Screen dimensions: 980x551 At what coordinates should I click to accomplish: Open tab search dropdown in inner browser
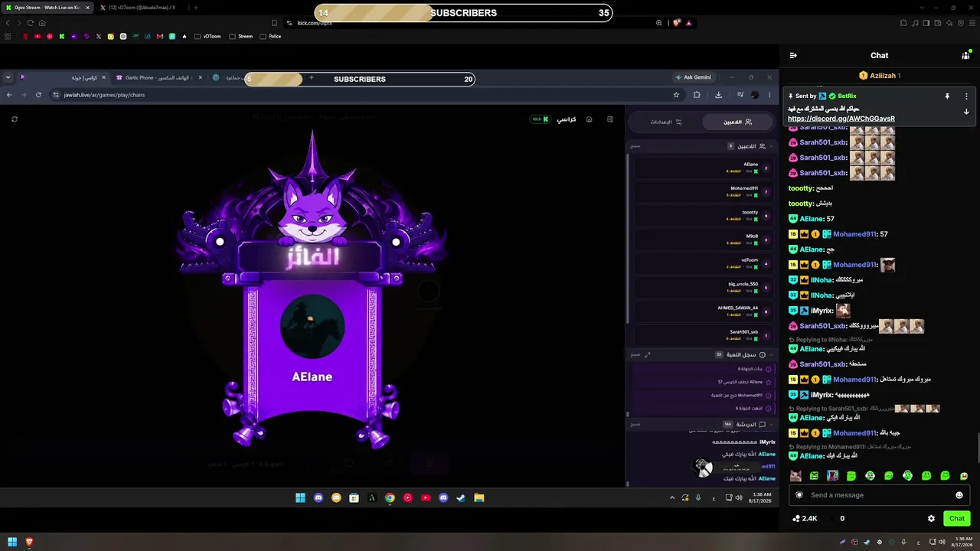click(x=8, y=77)
